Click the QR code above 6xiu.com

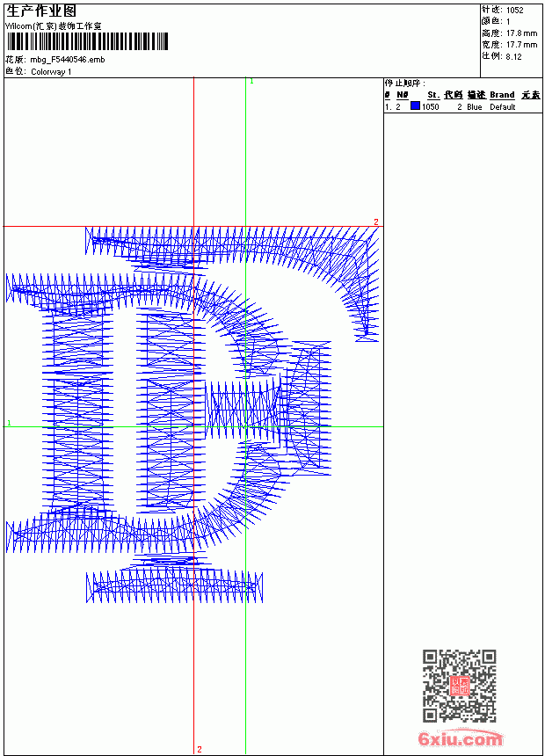460,686
